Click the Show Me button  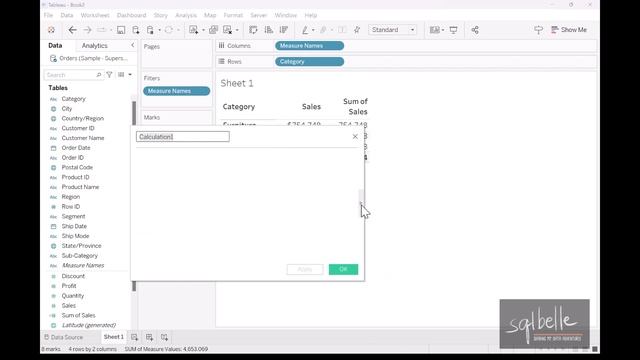pos(569,30)
